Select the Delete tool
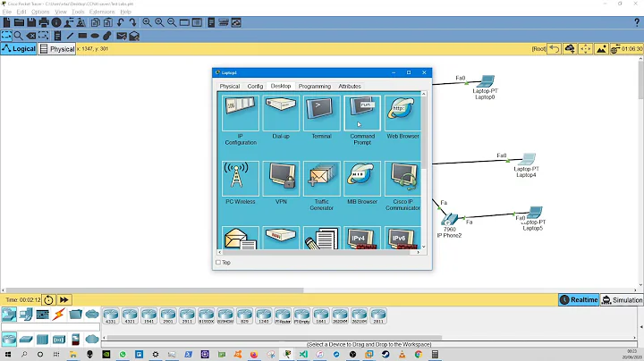Image resolution: width=644 pixels, height=361 pixels. (30, 36)
